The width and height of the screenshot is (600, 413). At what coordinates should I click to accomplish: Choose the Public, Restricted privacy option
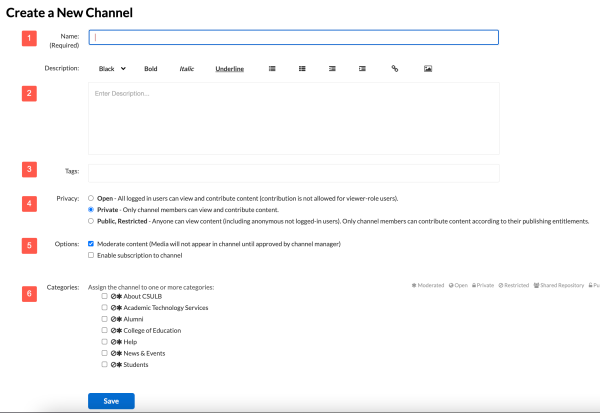pyautogui.click(x=92, y=221)
